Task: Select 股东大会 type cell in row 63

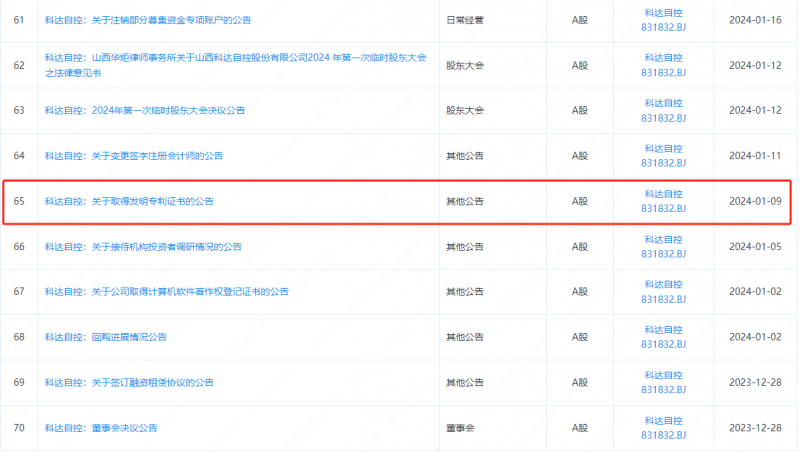Action: click(465, 110)
